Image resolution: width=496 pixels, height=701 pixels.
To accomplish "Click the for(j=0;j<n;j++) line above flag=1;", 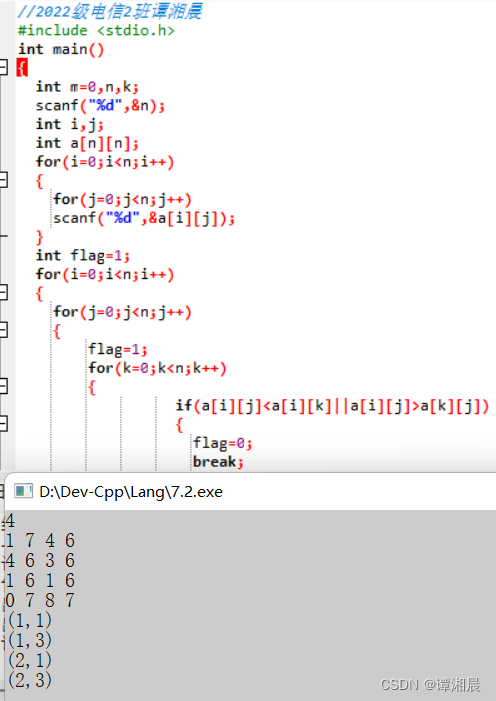I will pos(122,312).
